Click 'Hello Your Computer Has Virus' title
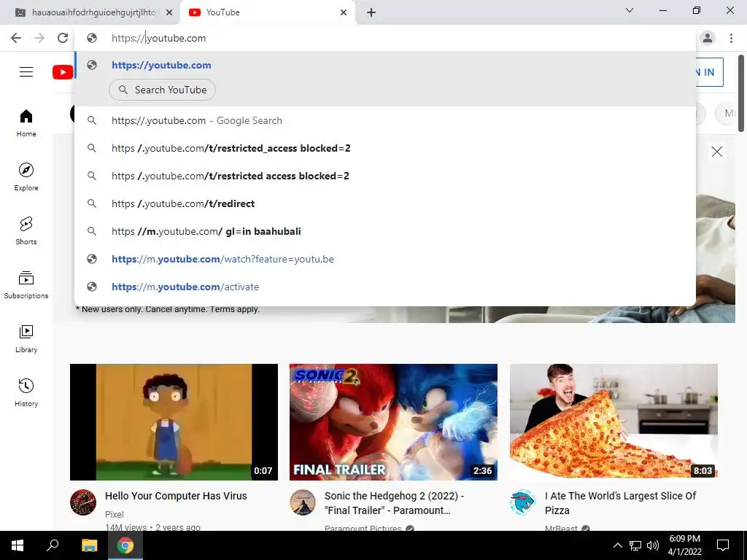The width and height of the screenshot is (747, 560). (x=176, y=496)
